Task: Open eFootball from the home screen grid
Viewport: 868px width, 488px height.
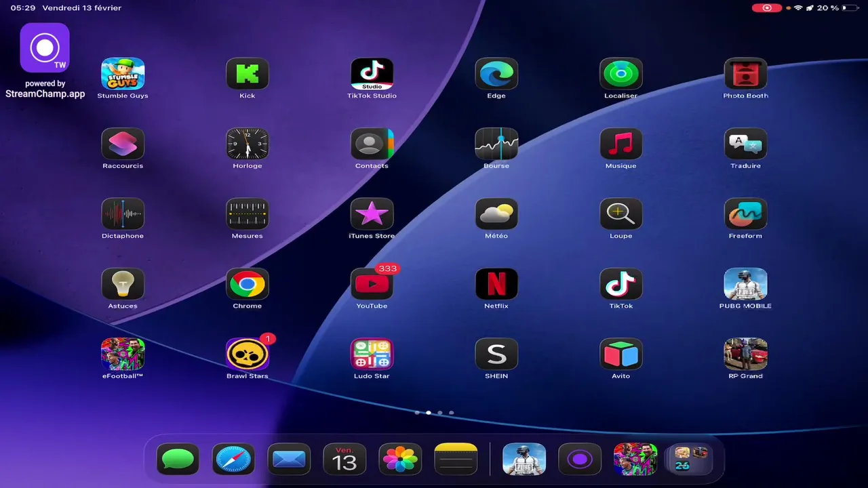Action: [x=123, y=354]
